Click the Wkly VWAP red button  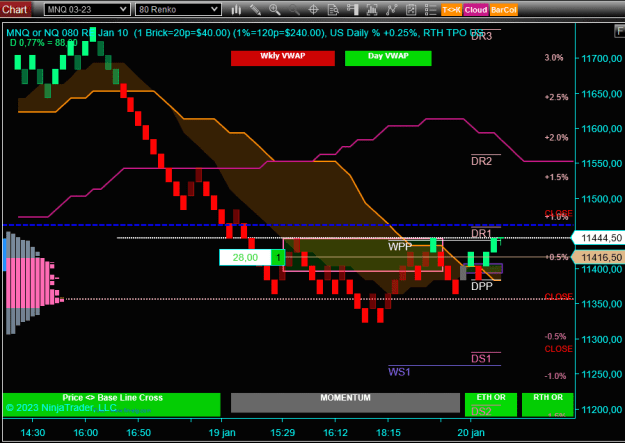(283, 58)
